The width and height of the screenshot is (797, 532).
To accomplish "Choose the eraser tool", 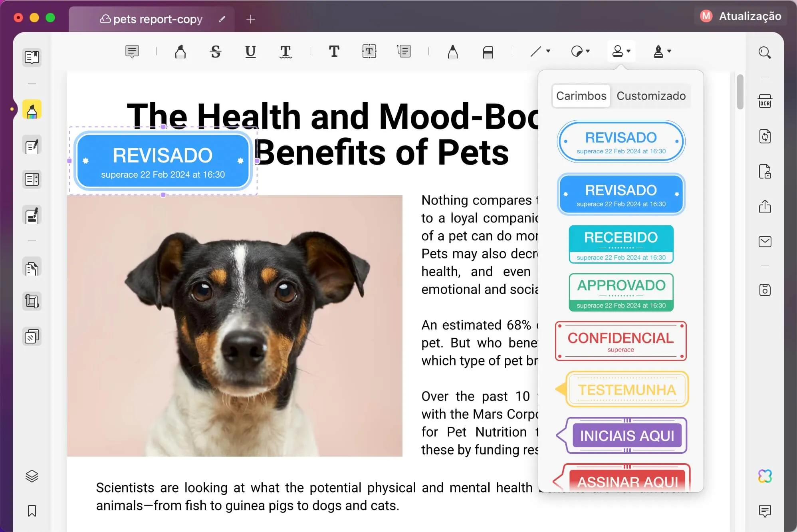I will pos(488,52).
